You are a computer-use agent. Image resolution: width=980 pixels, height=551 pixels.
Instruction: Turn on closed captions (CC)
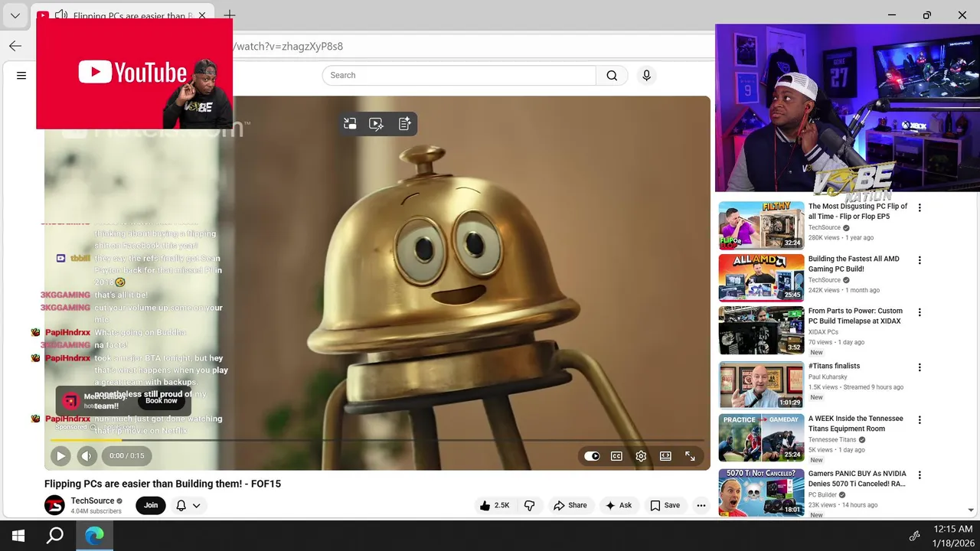click(616, 455)
